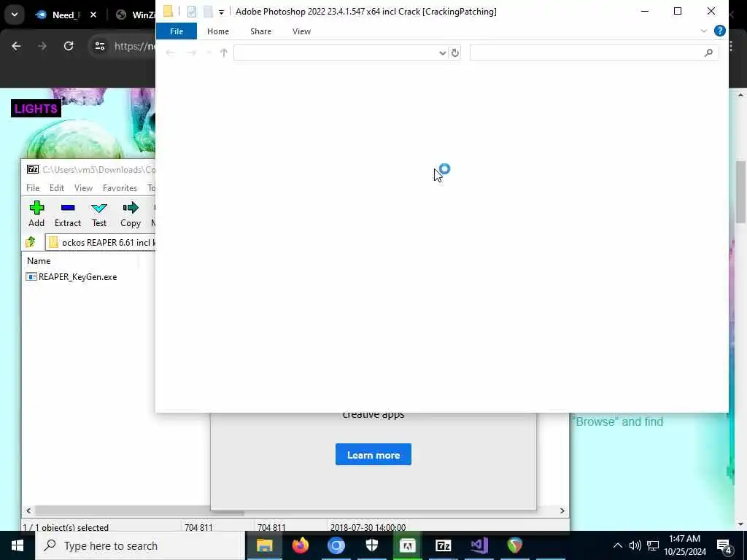
Task: Open the site information icon in address bar
Action: 99,46
